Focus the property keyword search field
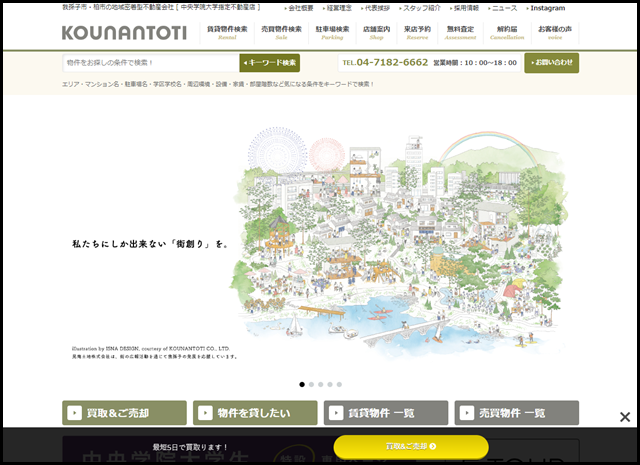 [151, 63]
